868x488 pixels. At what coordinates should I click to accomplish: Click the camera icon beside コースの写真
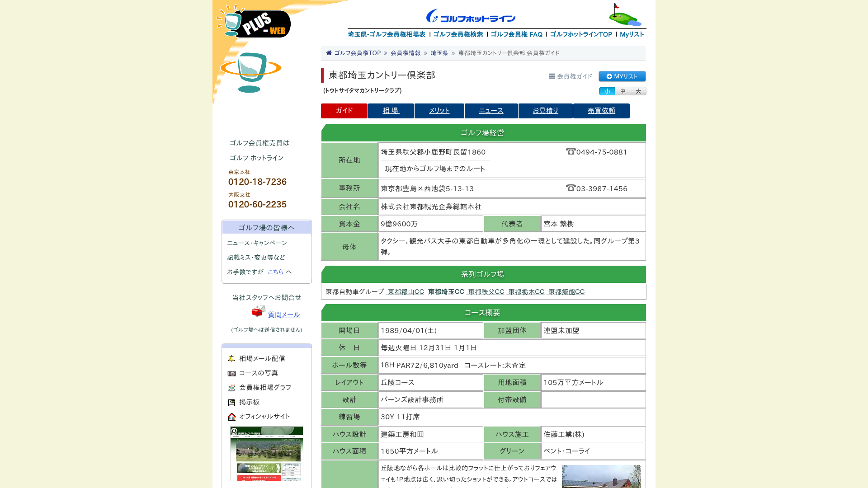pos(231,373)
